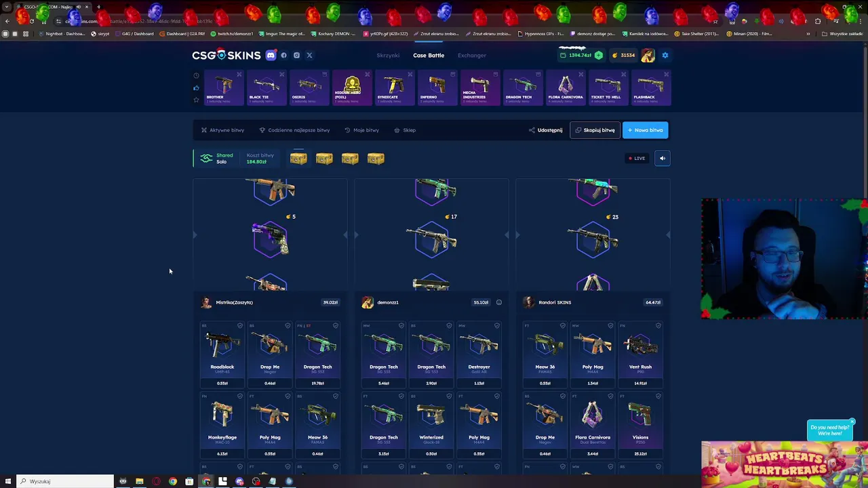Image resolution: width=868 pixels, height=488 pixels.
Task: Open the Facebook icon beside the logo
Action: 284,56
